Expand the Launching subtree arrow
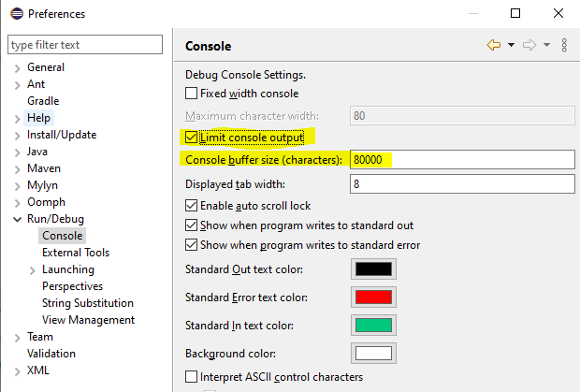This screenshot has width=580, height=392. pos(33,269)
